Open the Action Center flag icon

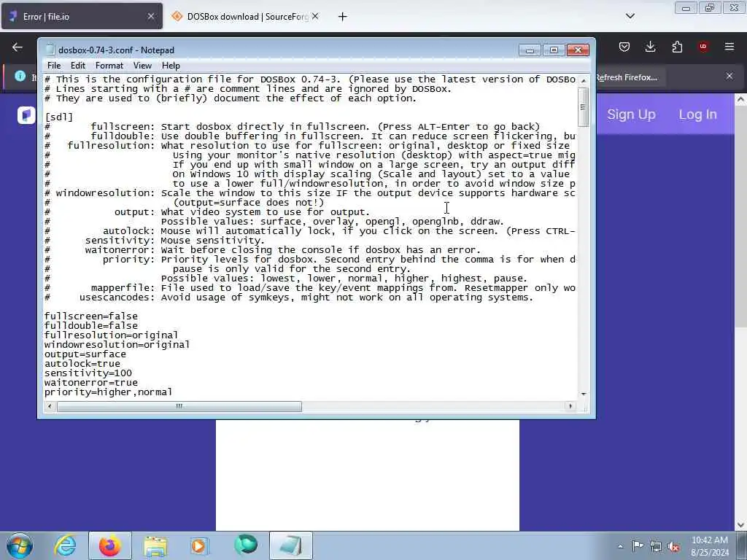[638, 546]
